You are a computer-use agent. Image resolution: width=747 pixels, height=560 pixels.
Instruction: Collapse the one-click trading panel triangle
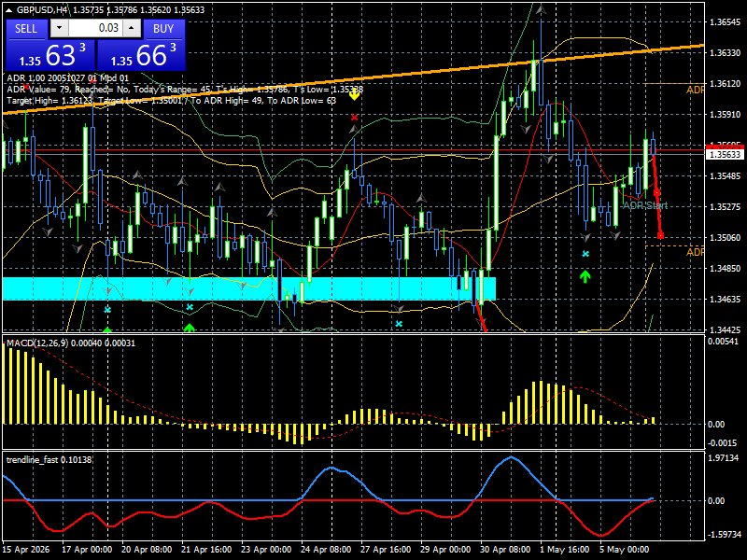pyautogui.click(x=10, y=9)
